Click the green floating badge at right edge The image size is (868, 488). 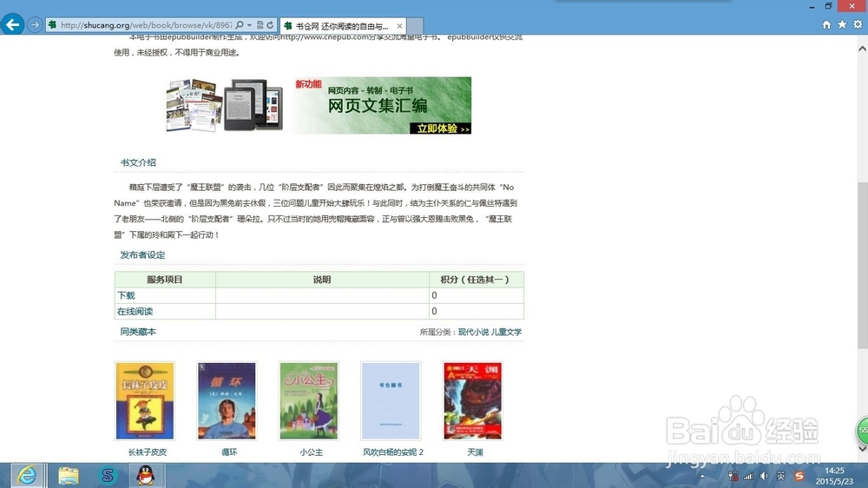(x=862, y=430)
